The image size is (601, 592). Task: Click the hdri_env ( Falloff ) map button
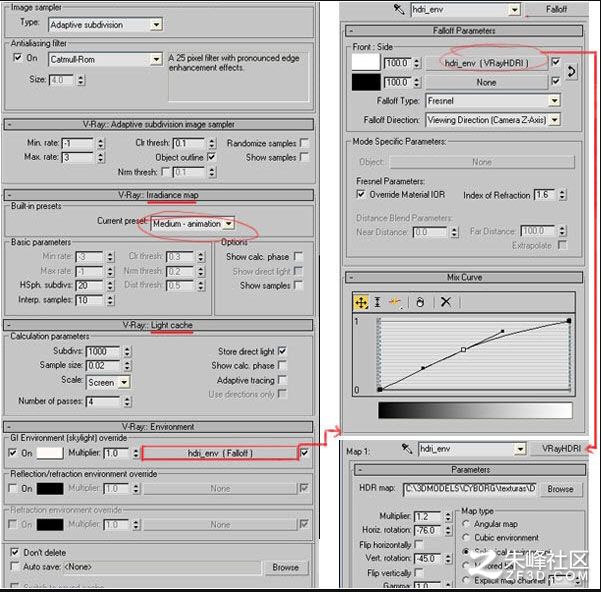pos(220,453)
